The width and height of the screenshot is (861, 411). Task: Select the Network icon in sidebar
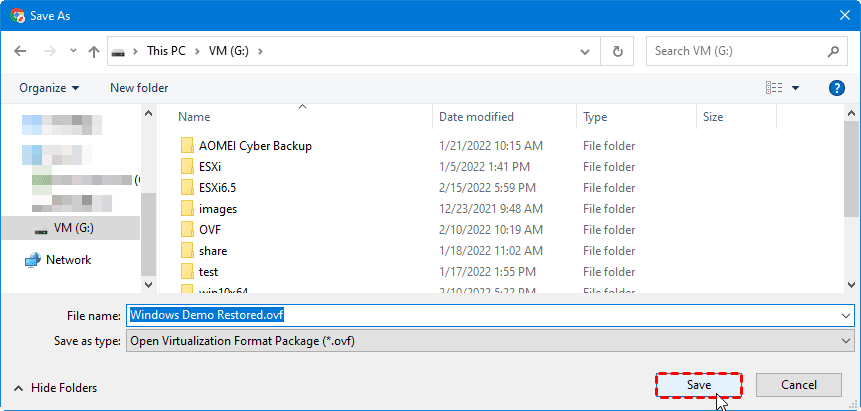(33, 260)
